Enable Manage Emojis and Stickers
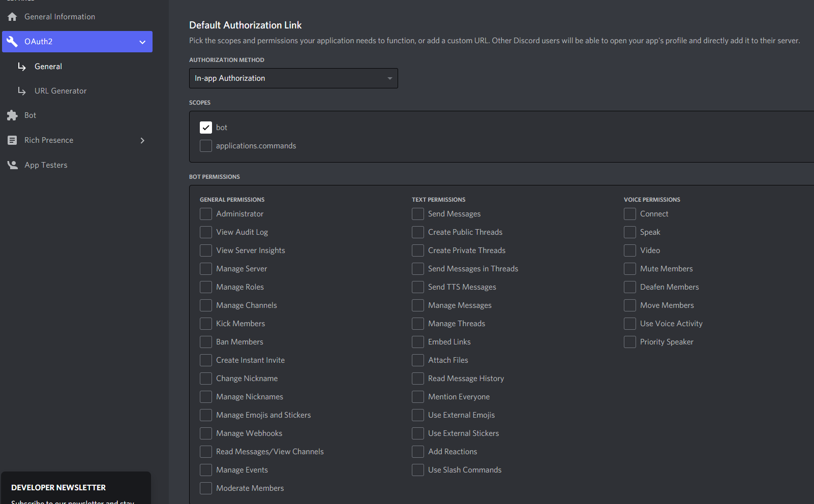814x504 pixels. pyautogui.click(x=206, y=415)
